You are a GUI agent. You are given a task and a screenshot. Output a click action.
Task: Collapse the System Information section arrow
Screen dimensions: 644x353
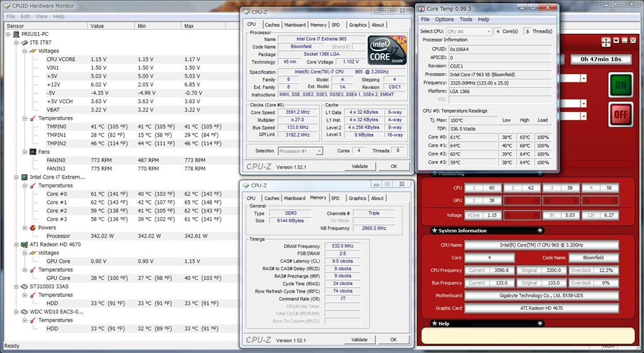[539, 230]
